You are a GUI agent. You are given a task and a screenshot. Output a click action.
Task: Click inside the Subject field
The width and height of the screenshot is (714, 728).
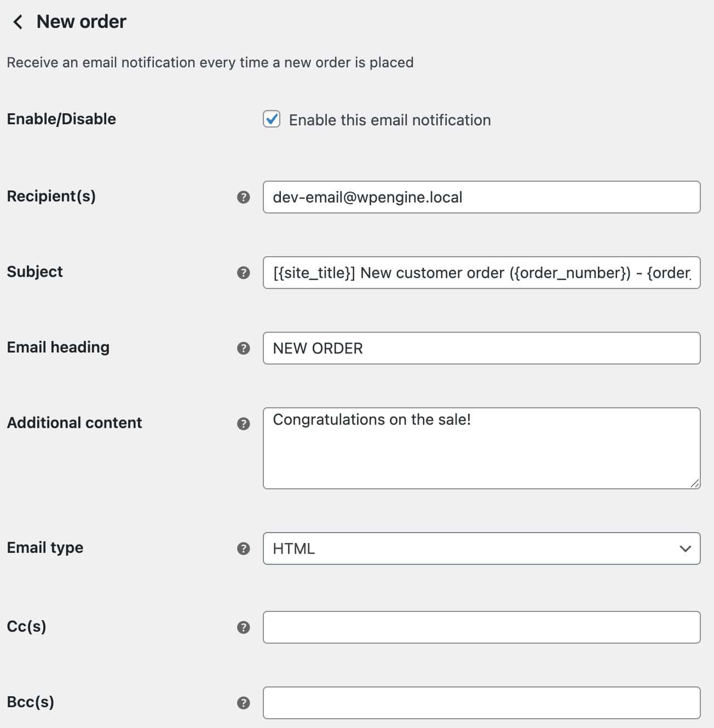(x=482, y=273)
